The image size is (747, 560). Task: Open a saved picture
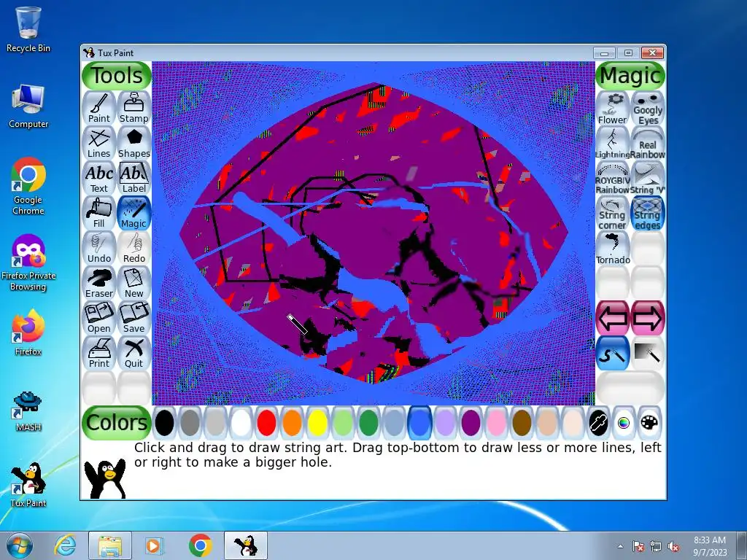pos(99,318)
